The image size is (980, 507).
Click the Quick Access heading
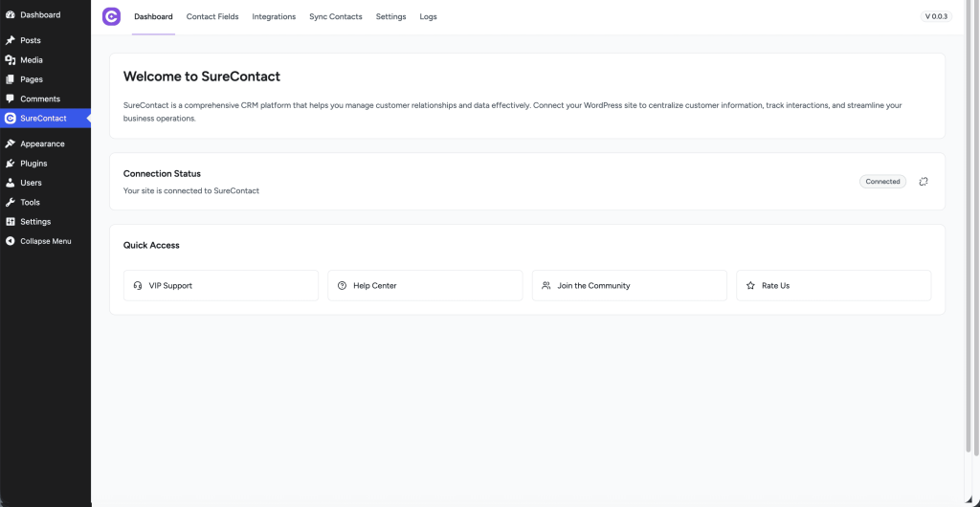coord(151,246)
